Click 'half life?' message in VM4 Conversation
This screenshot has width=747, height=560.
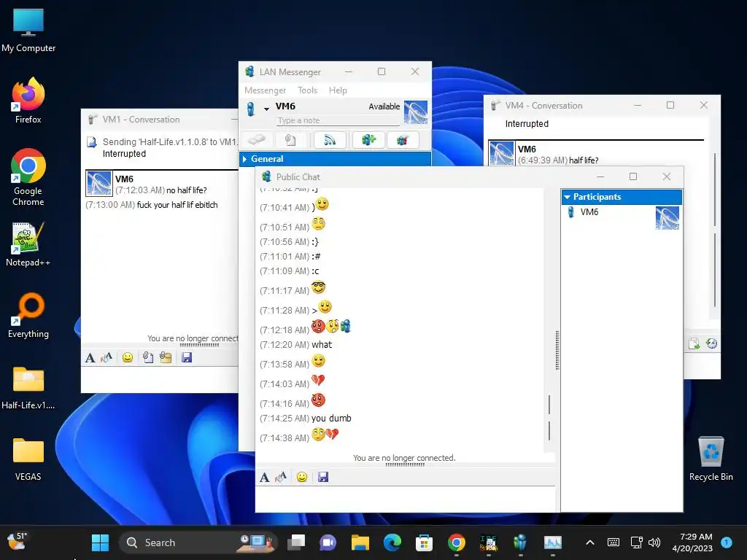pyautogui.click(x=584, y=160)
